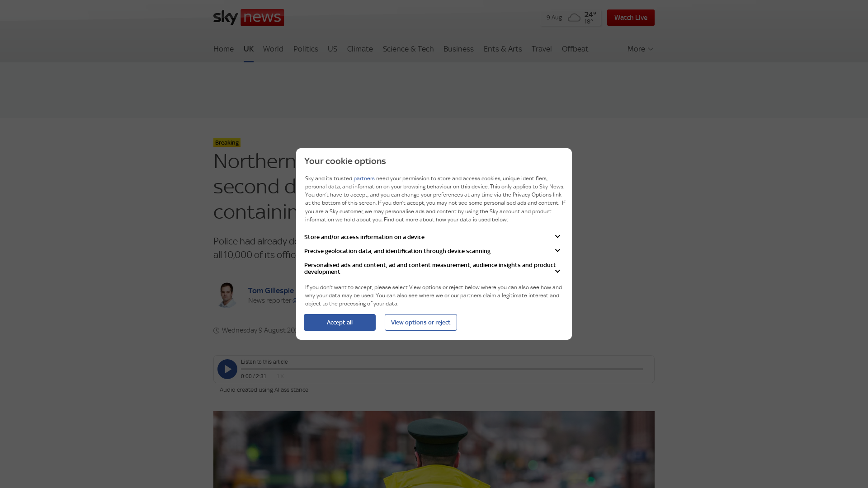The width and height of the screenshot is (868, 488).
Task: Open the Offbeat section menu item
Action: [575, 49]
